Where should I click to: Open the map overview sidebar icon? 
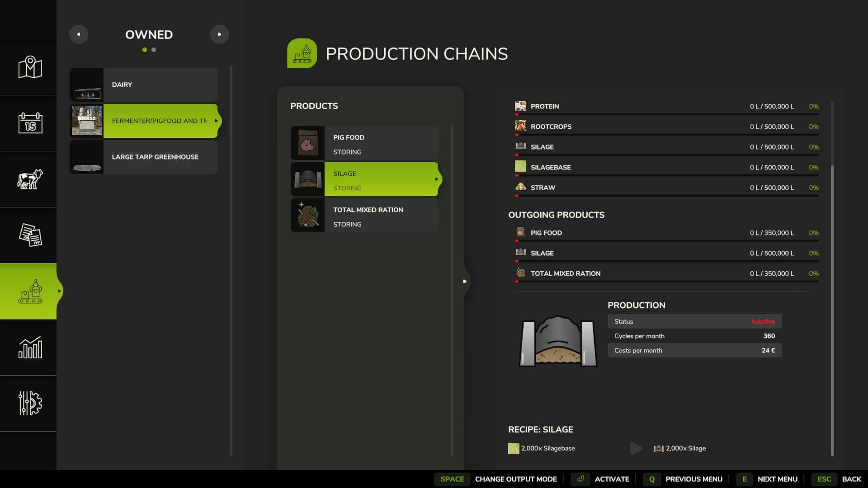tap(30, 67)
